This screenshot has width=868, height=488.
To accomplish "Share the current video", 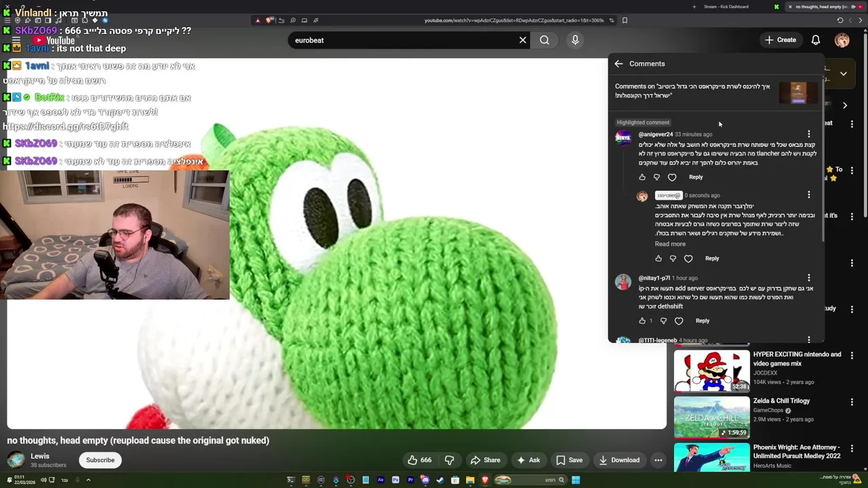I will (x=486, y=460).
